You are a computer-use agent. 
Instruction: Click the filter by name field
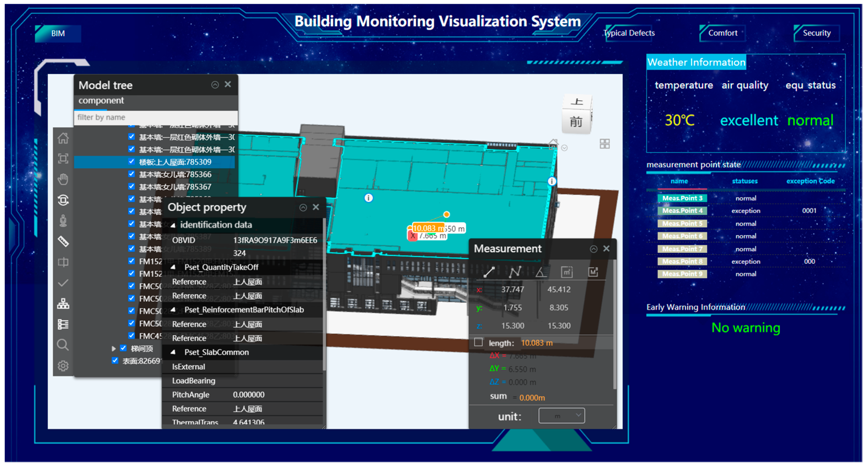155,117
